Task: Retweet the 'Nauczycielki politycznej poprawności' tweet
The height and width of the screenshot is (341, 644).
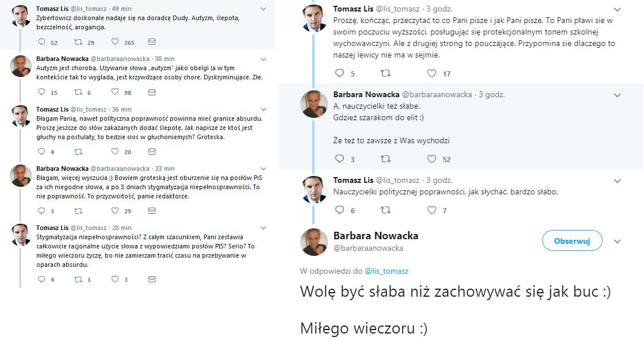Action: pyautogui.click(x=386, y=210)
